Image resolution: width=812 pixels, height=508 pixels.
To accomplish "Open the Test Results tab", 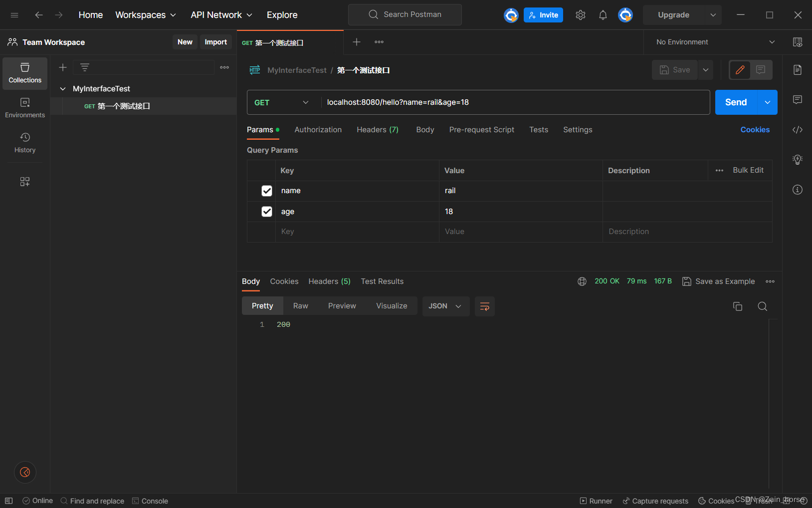I will tap(382, 281).
